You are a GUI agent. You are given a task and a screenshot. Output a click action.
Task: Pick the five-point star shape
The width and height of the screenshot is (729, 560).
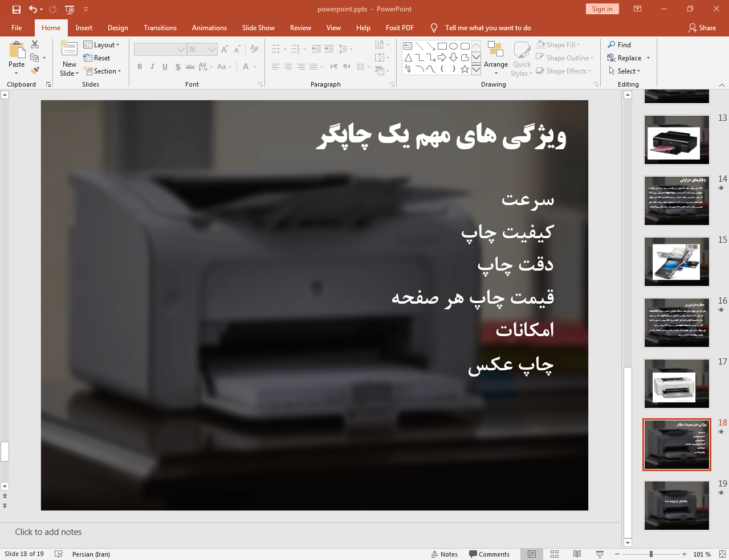(465, 69)
